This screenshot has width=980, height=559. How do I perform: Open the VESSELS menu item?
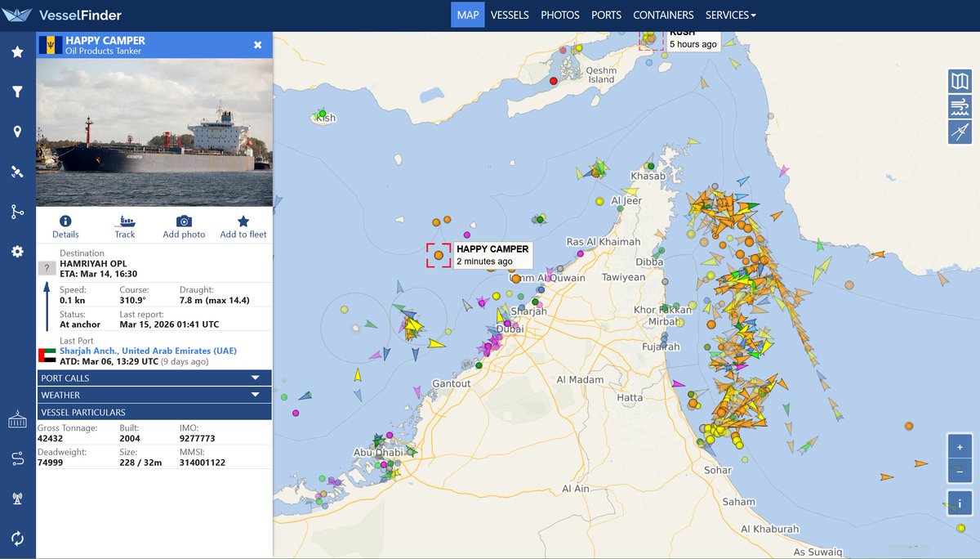pos(510,15)
